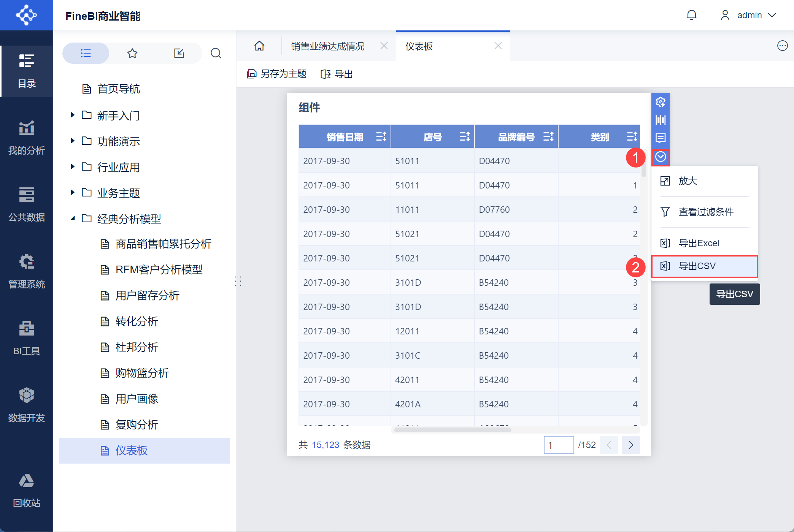This screenshot has width=794, height=532.
Task: Switch to 销售业绩达成情况 tab
Action: (x=328, y=46)
